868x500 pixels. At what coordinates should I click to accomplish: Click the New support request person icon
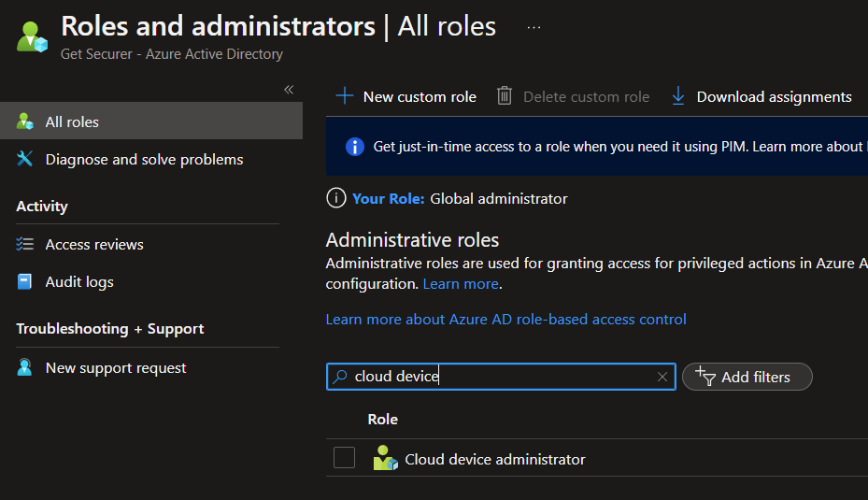(24, 367)
